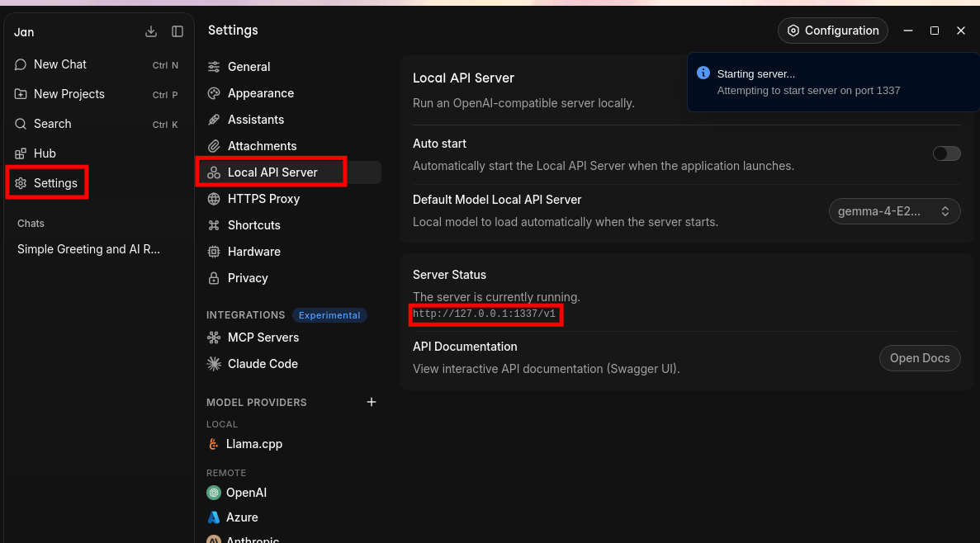Click the Experimental badge beside Integrations
Screen dimensions: 980x543
coord(329,315)
